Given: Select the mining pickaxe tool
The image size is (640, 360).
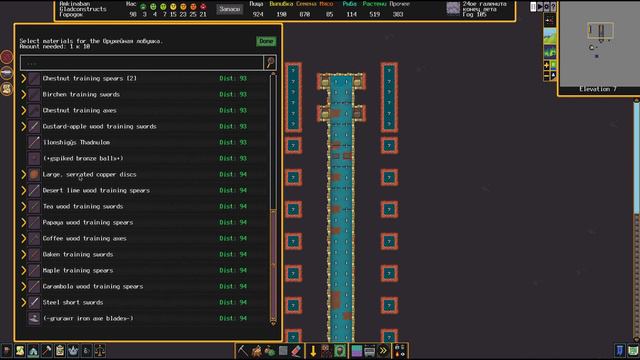Looking at the screenshot, I should pyautogui.click(x=242, y=351).
